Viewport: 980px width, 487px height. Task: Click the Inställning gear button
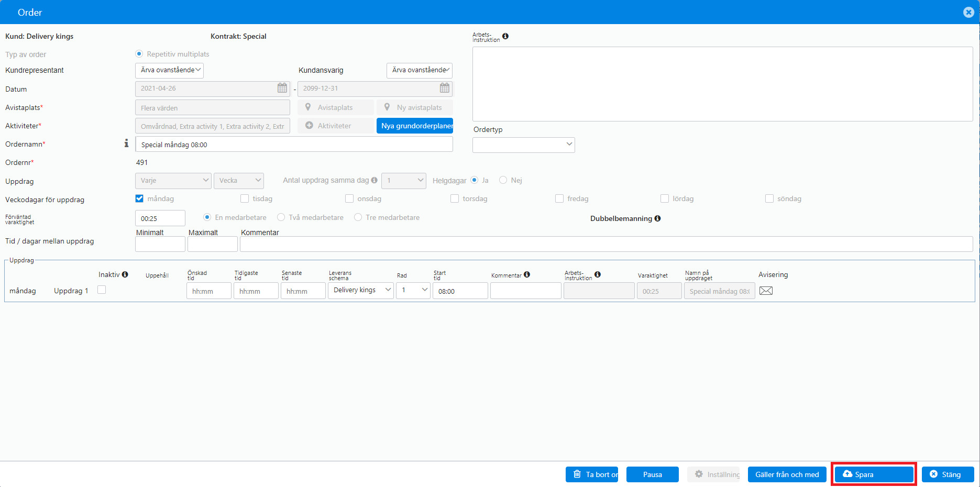click(713, 474)
